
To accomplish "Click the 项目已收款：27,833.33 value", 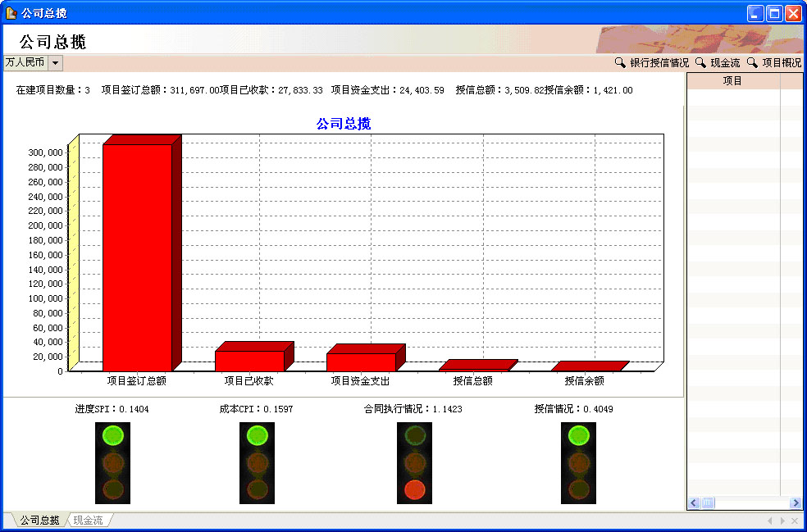I will [x=271, y=90].
